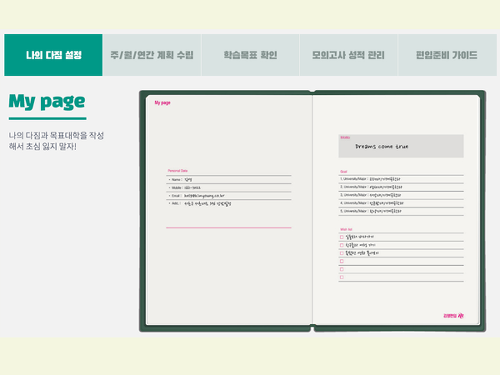The width and height of the screenshot is (500, 375).
Task: Open the 편입준비 가이드 tab
Action: pos(447,55)
